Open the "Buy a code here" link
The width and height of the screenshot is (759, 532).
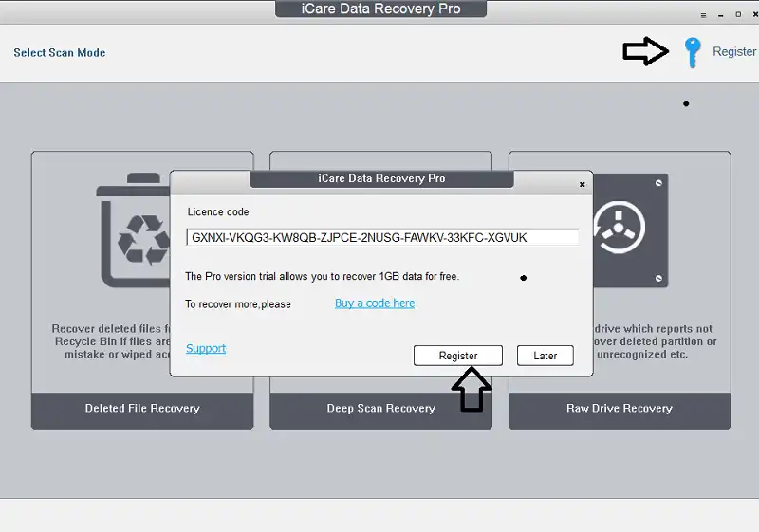tap(375, 303)
